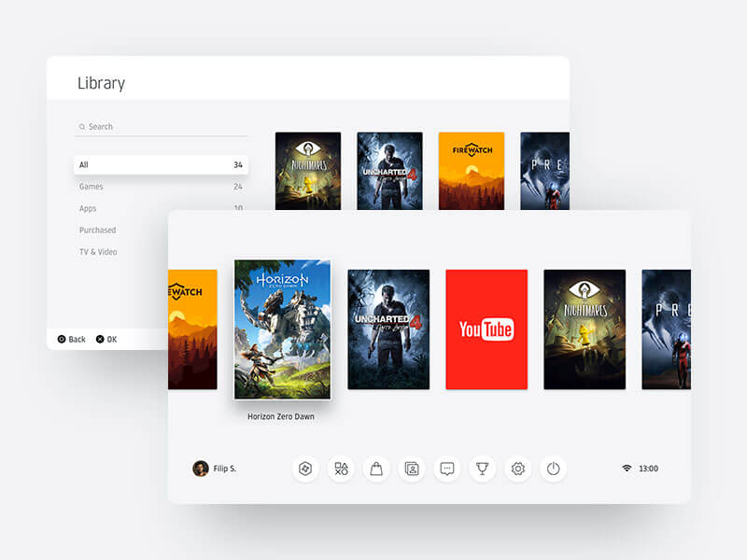747x560 pixels.
Task: Open Prey in the Library window
Action: pos(544,171)
